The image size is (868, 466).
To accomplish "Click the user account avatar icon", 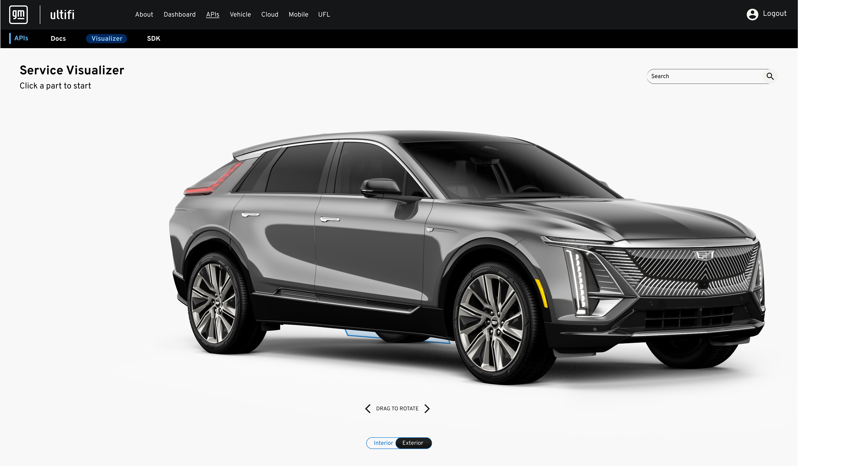I will point(752,14).
